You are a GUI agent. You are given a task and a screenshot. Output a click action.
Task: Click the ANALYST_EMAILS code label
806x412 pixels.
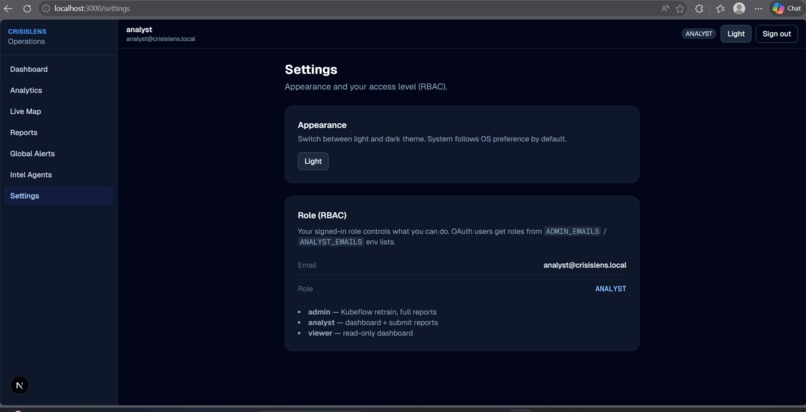(331, 242)
